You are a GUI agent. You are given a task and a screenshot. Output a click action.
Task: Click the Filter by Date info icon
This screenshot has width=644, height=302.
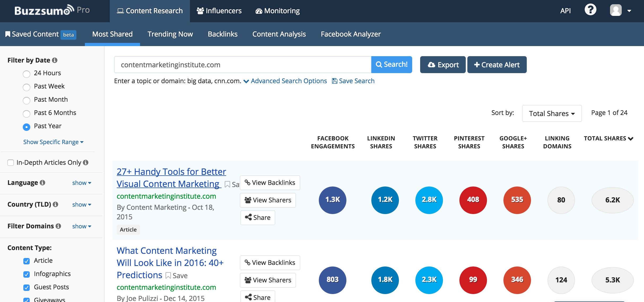pos(55,60)
